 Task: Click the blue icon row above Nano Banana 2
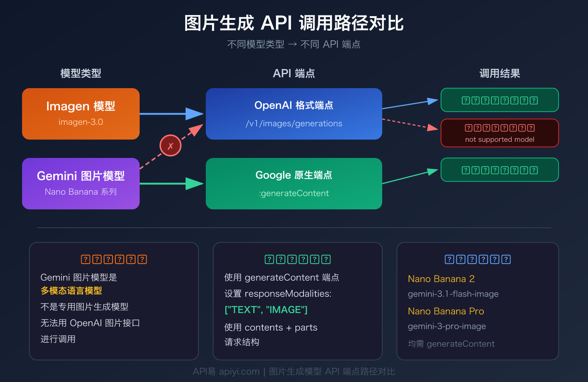coord(477,259)
